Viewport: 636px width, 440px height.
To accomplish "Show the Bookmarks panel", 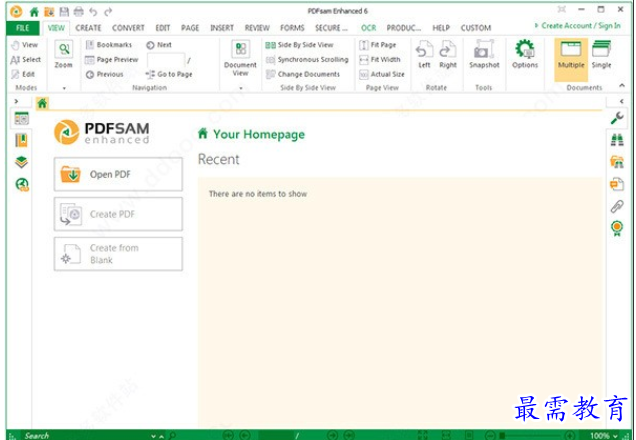I will pos(109,45).
